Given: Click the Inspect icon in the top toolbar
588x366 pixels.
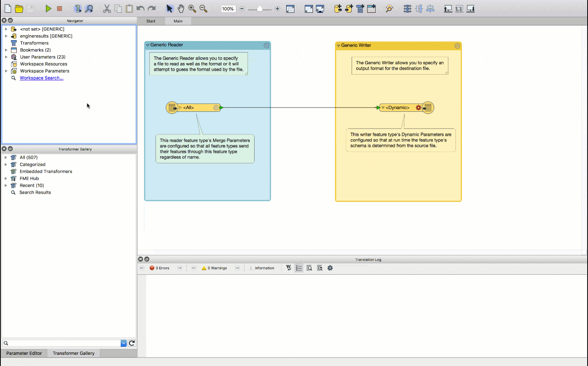Looking at the screenshot, I should 389,9.
